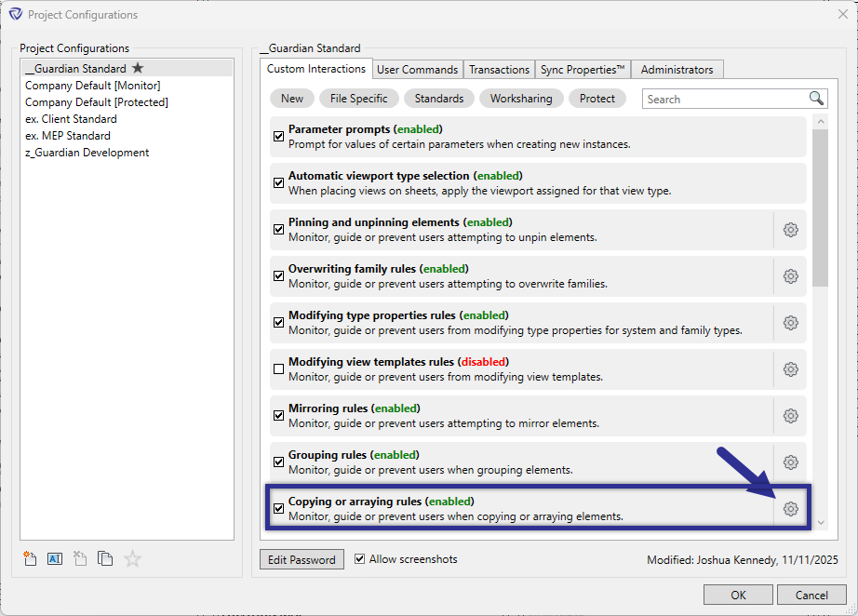Screen dimensions: 858x616
Task: Open the Sync Properties tab
Action: pos(583,69)
